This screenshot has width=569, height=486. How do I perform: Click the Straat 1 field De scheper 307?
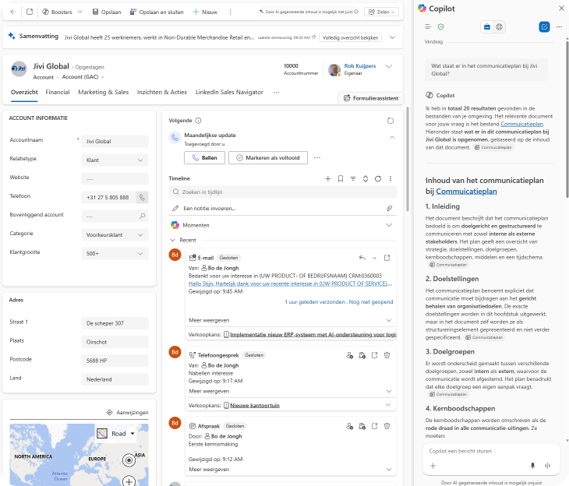(x=115, y=323)
